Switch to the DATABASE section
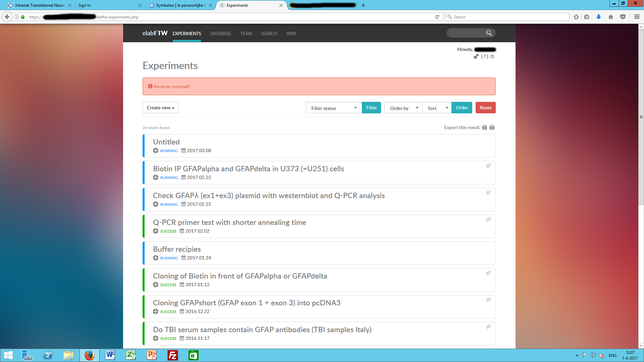The width and height of the screenshot is (644, 362). pos(220,34)
